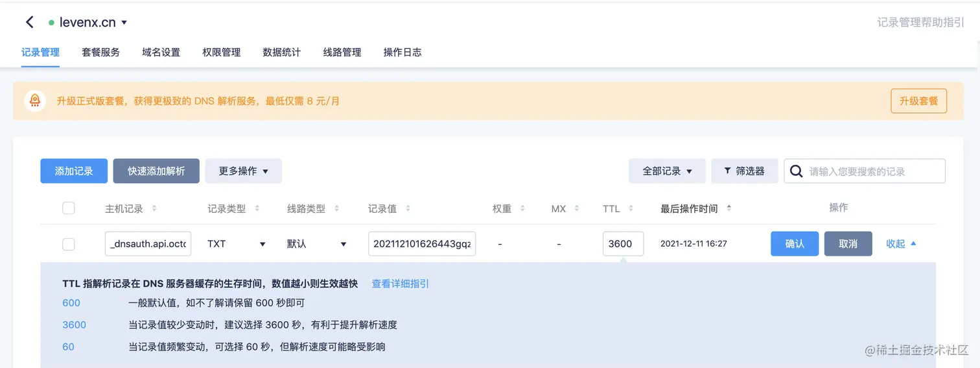Edit the TTL field showing 3600
The image size is (980, 368).
click(623, 244)
